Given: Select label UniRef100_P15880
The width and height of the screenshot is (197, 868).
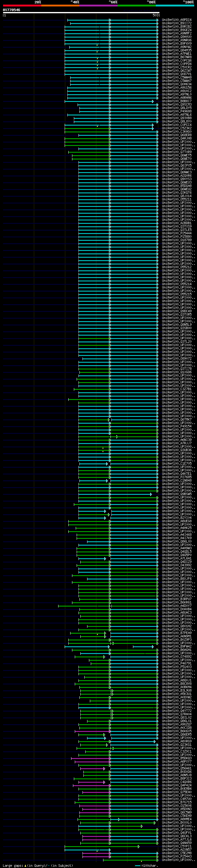Looking at the screenshot, I should [x=176, y=236].
